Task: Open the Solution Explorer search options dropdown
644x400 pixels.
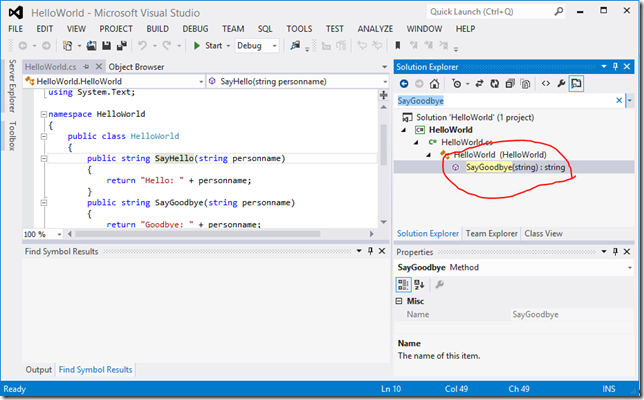Action: point(629,101)
